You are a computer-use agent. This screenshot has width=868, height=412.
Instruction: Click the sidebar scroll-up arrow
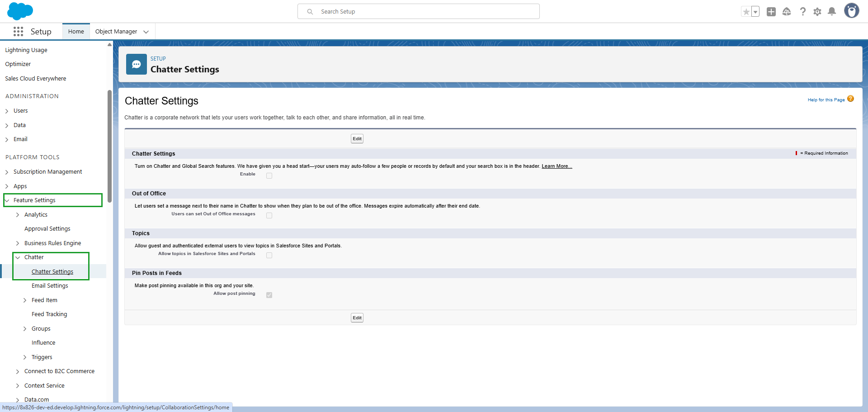(x=109, y=44)
